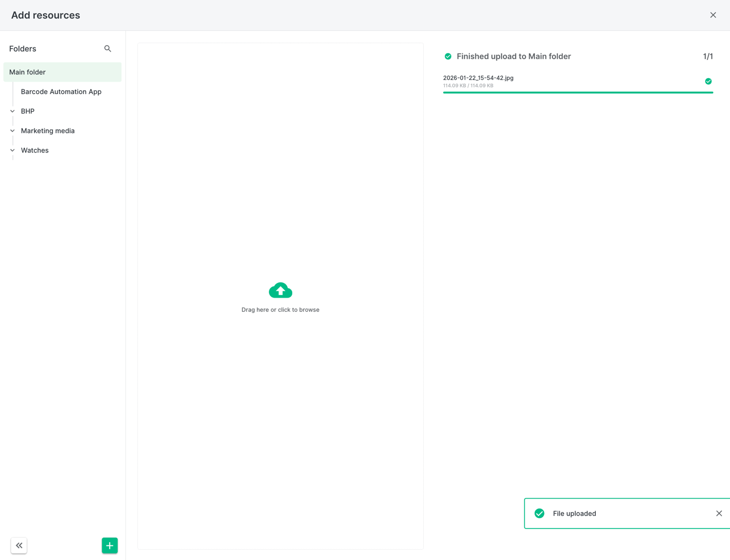Screen dimensions: 730x560
Task: Dismiss the File uploaded notification
Action: coord(719,513)
